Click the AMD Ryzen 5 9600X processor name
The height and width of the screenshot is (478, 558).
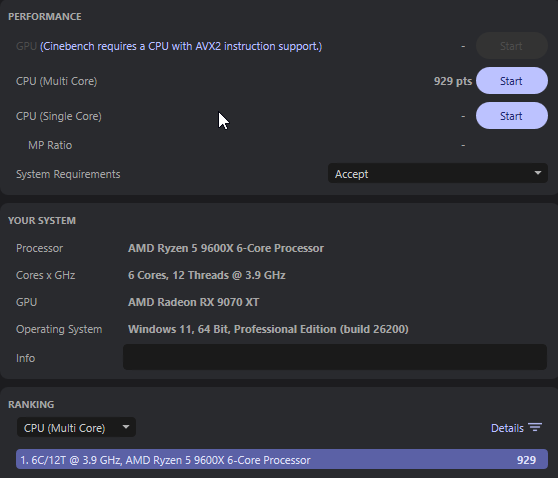pos(226,248)
